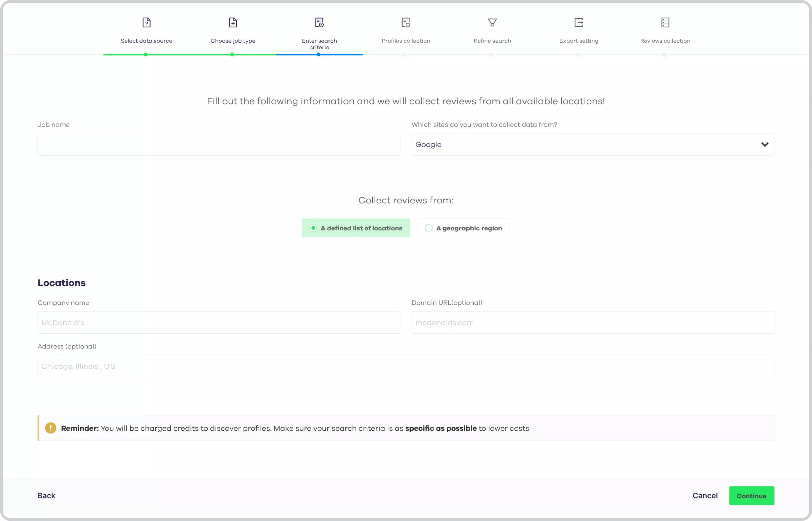Click the Select data source step icon
This screenshot has height=521, width=812.
point(146,23)
